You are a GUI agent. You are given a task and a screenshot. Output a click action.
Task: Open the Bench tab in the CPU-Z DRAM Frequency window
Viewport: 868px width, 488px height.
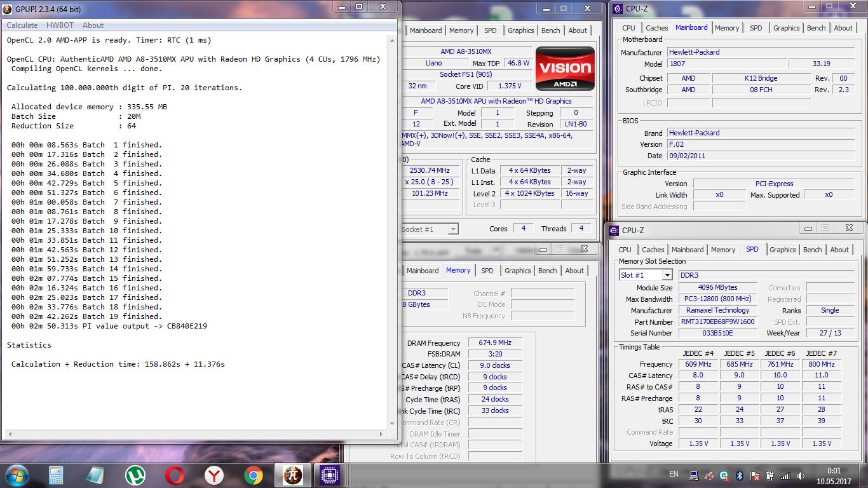coord(547,271)
